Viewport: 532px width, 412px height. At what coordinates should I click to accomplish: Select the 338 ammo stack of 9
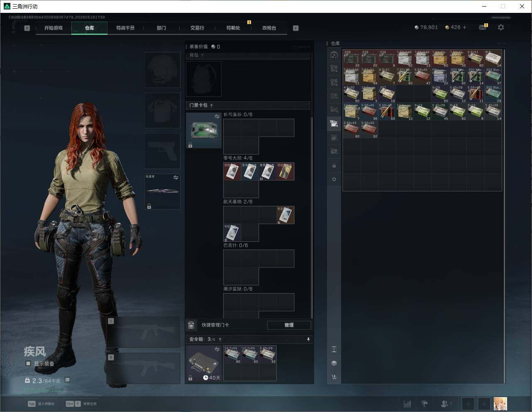pos(386,59)
